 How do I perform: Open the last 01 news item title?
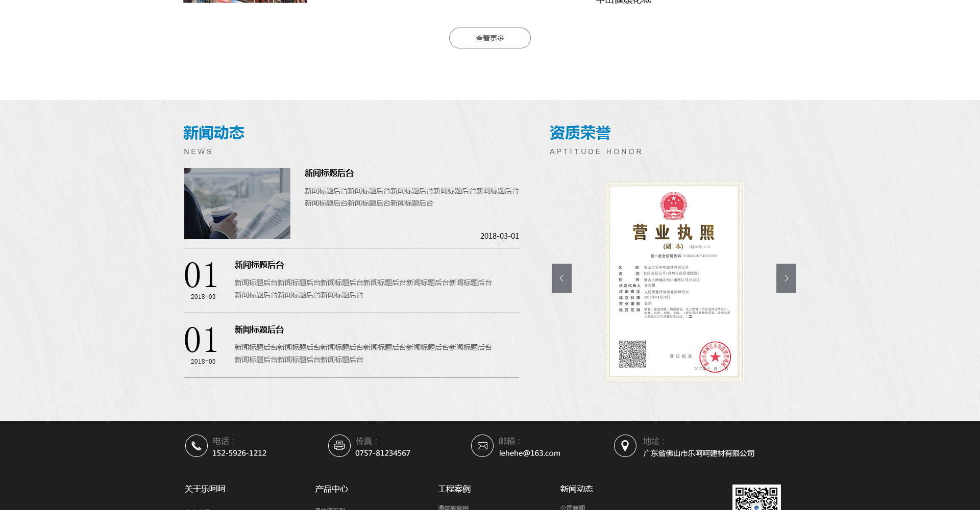pos(259,330)
